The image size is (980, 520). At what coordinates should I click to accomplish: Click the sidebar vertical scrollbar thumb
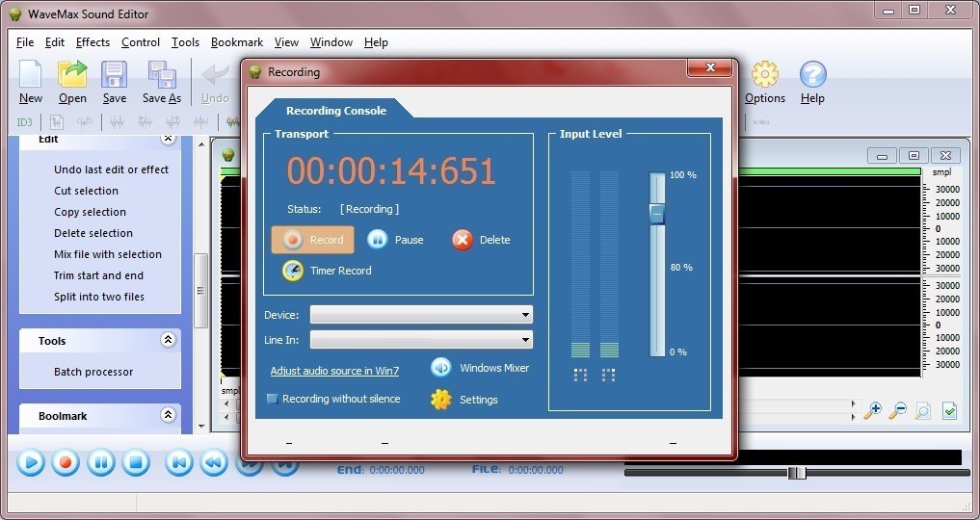click(x=200, y=290)
